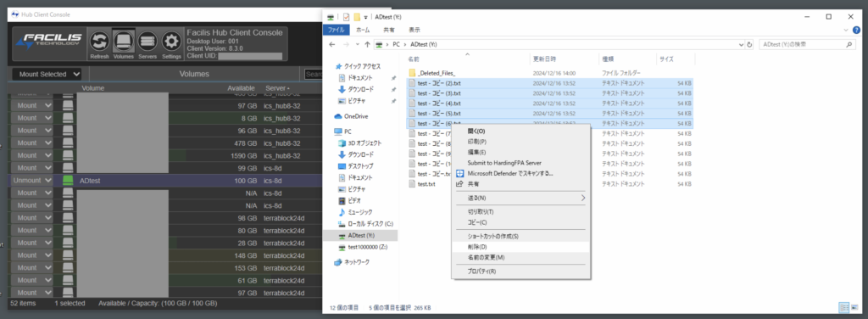This screenshot has height=319, width=868.
Task: Switch to the 表示 ribbon tab
Action: (415, 30)
